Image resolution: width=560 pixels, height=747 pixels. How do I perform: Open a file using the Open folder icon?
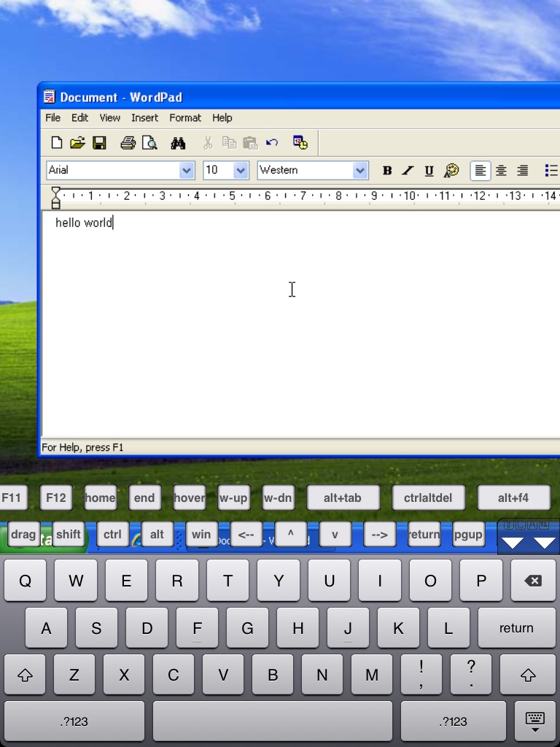pos(77,143)
